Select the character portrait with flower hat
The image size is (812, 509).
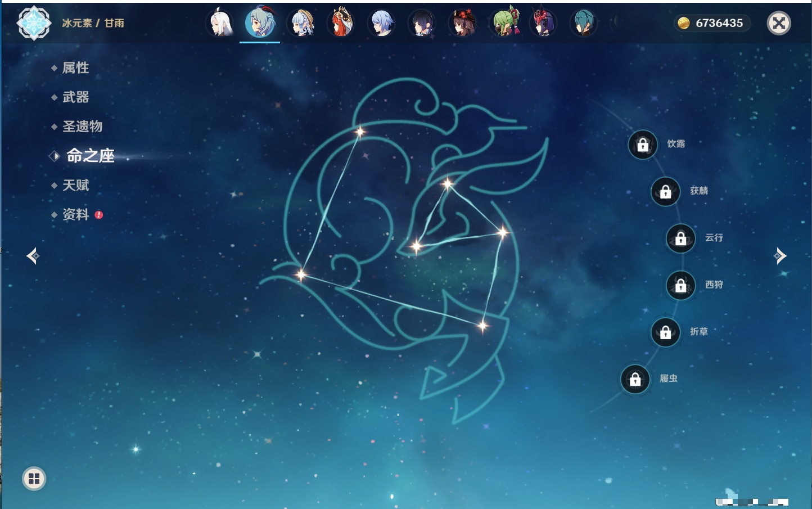tap(463, 23)
